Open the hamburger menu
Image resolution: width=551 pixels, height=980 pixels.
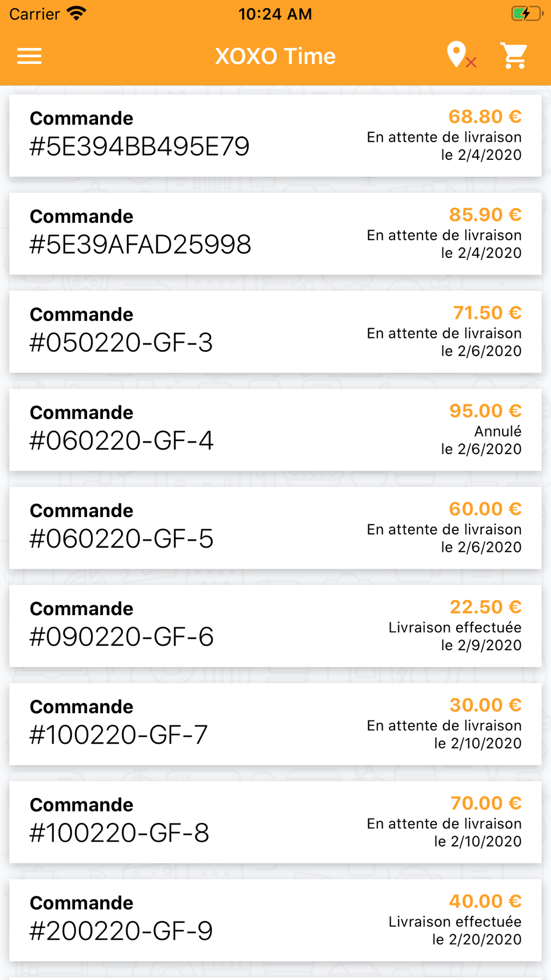pyautogui.click(x=29, y=56)
